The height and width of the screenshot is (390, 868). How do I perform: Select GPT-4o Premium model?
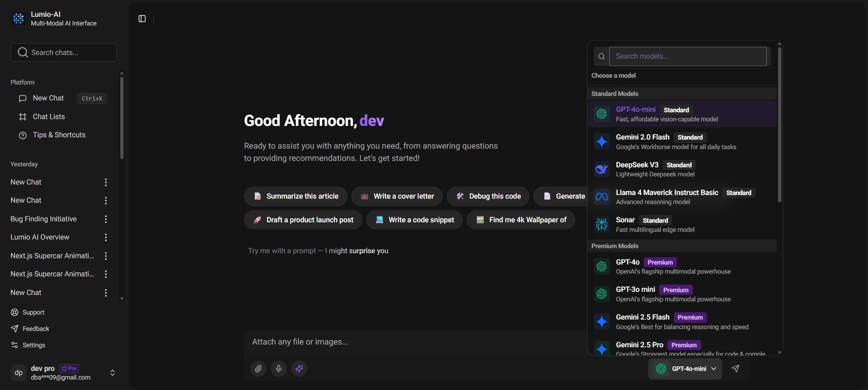coord(682,266)
